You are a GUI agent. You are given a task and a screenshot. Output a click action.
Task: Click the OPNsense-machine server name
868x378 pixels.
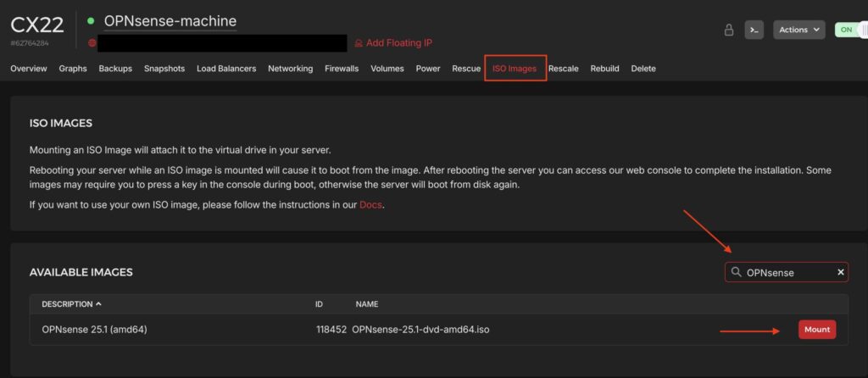170,21
